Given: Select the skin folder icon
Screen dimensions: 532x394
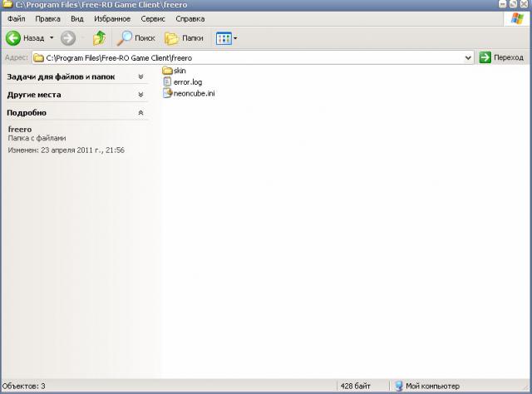Looking at the screenshot, I should pos(167,71).
